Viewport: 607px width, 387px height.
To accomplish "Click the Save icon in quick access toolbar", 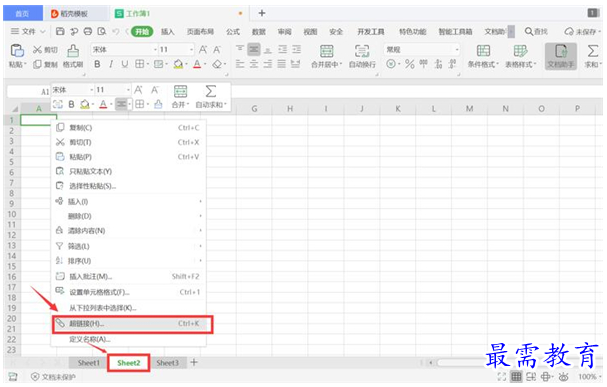I will pyautogui.click(x=60, y=31).
